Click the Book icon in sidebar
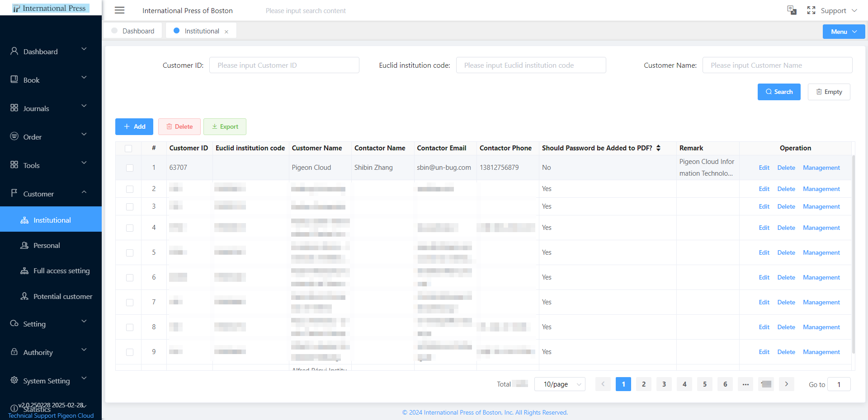 [x=14, y=79]
